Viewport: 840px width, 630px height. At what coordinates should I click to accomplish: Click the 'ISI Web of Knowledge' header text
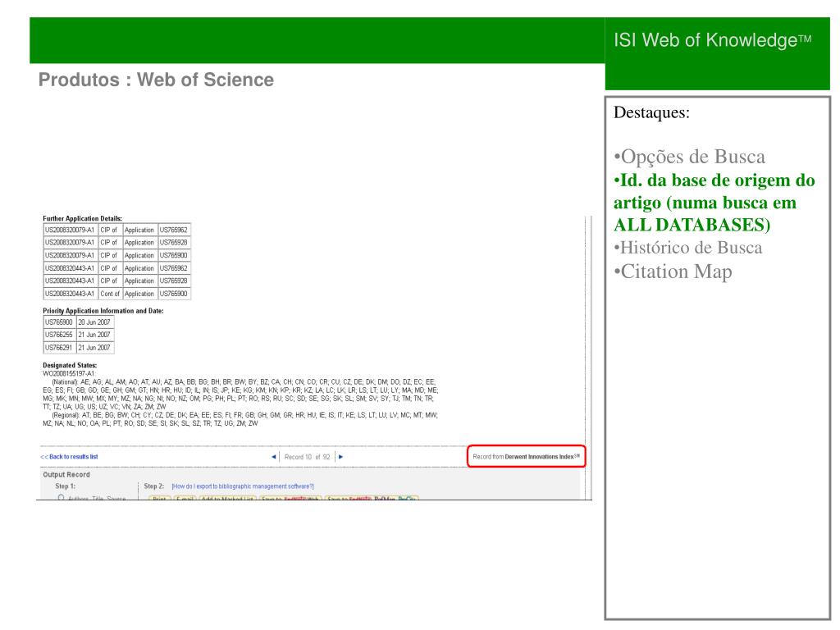[713, 40]
